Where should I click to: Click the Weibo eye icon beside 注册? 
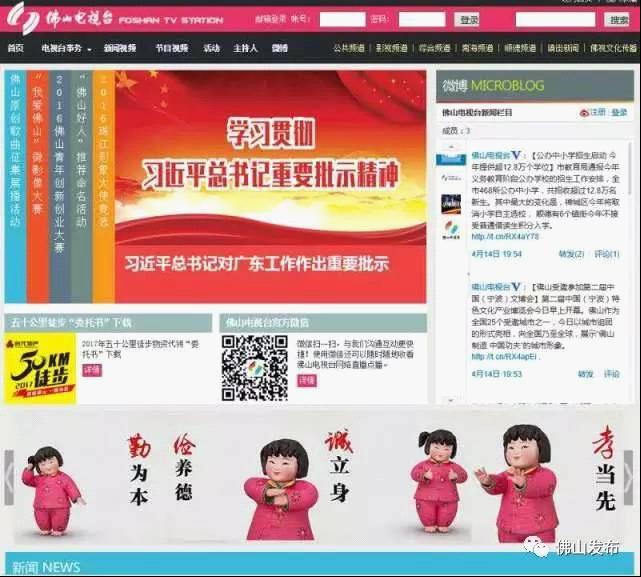[x=584, y=113]
